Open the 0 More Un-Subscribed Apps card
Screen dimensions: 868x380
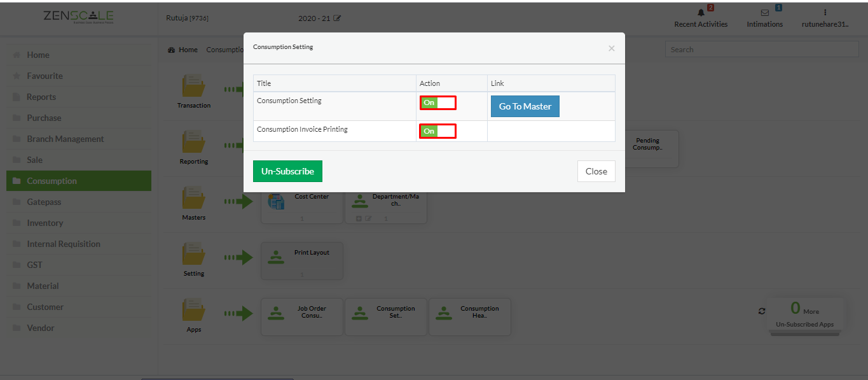(x=804, y=315)
